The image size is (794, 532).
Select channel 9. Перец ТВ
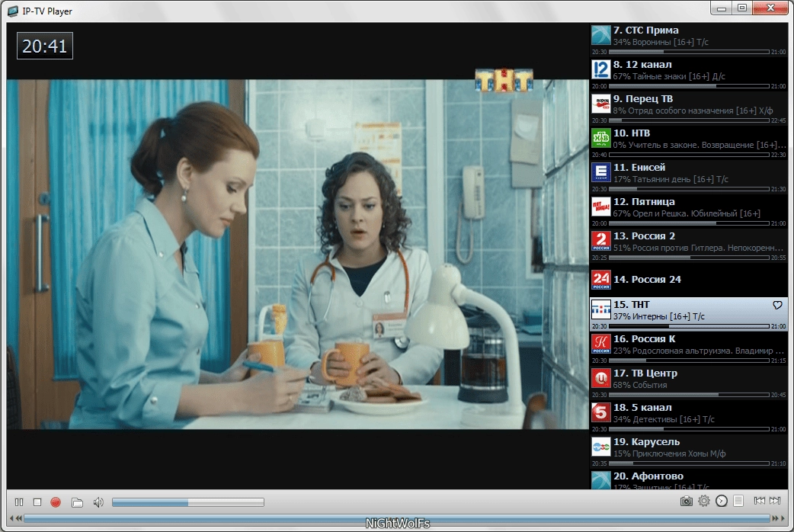(689, 108)
